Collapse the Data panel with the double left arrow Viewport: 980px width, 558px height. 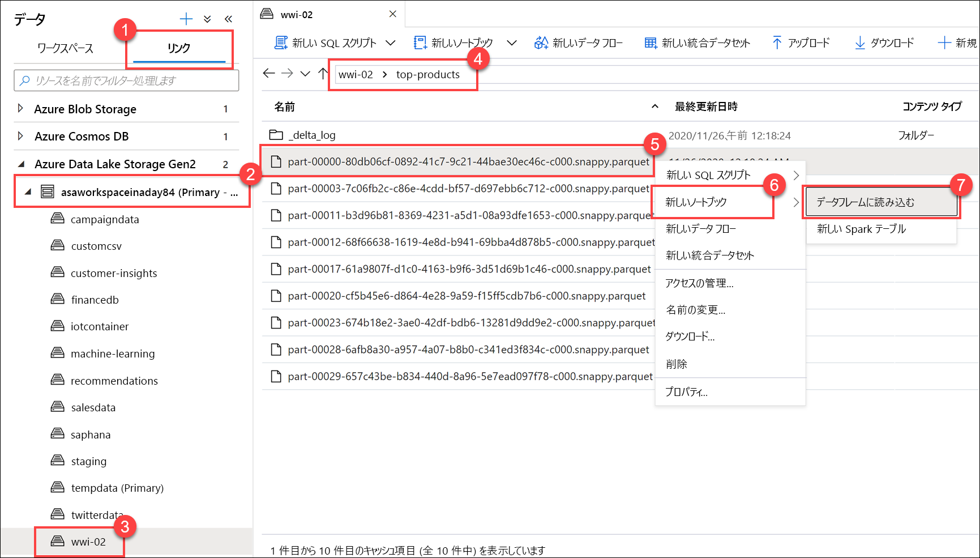click(228, 19)
